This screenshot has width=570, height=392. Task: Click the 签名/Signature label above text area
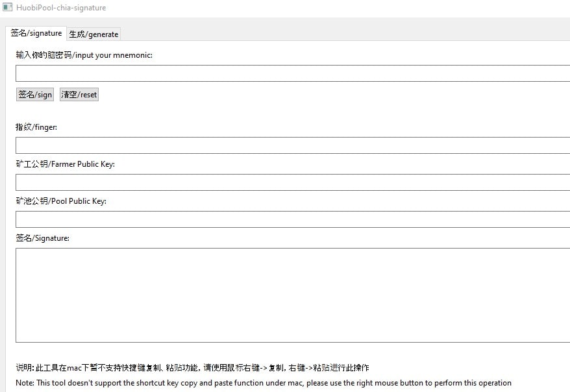pos(43,238)
